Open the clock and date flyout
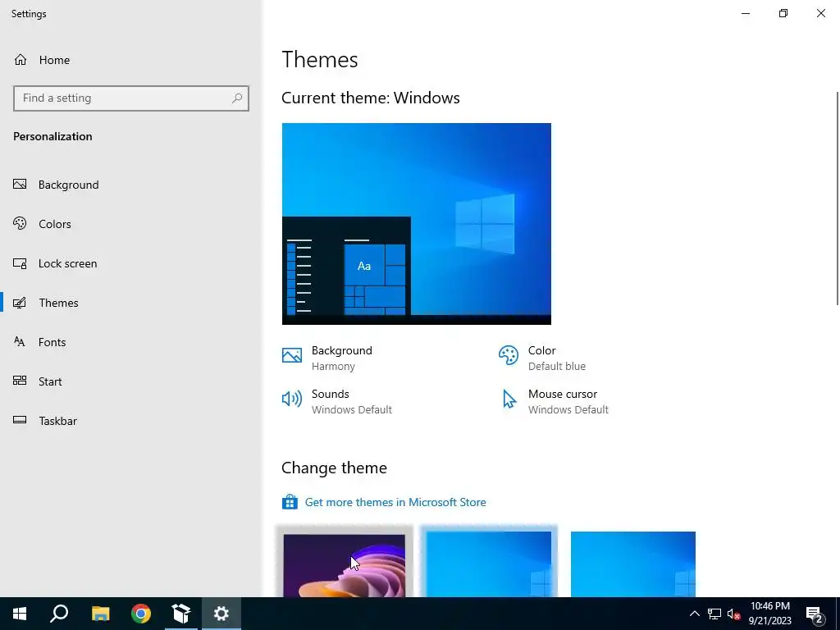This screenshot has height=630, width=840. [x=769, y=614]
